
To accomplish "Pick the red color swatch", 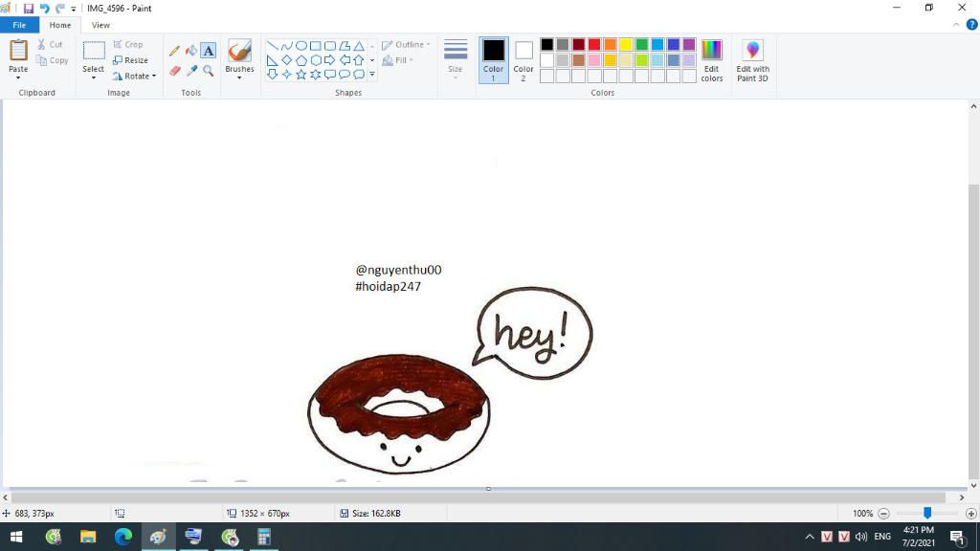I will coord(593,44).
